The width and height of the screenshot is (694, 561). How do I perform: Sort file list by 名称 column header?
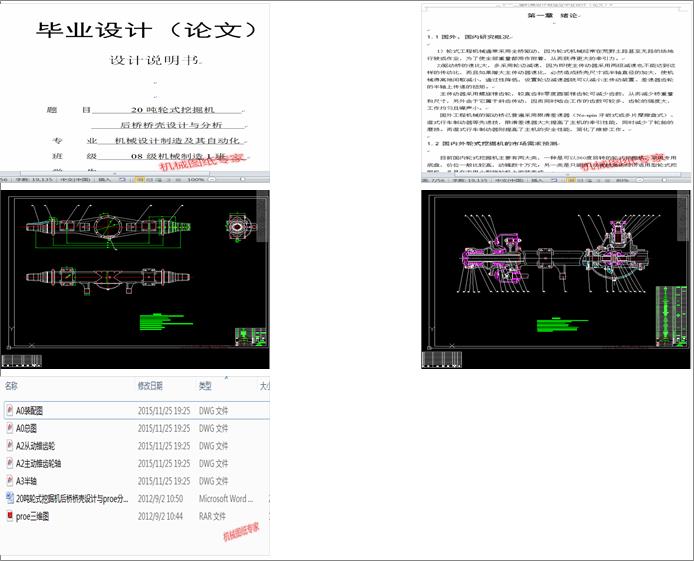pos(11,386)
